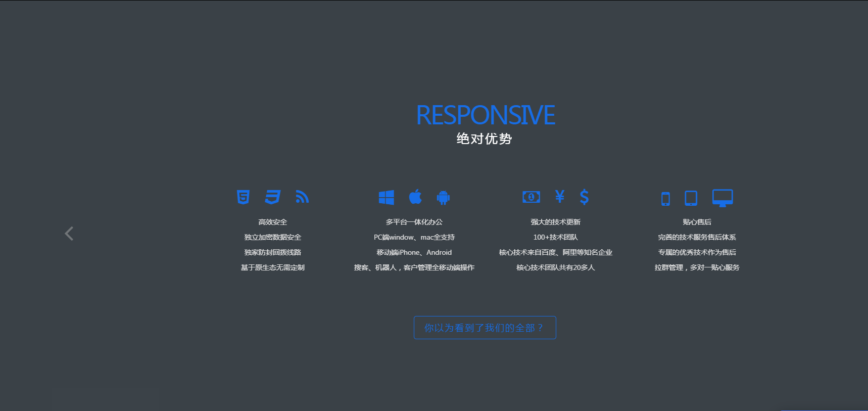Click the 你以为看到了我们的全部？ button
The width and height of the screenshot is (868, 411).
tap(485, 328)
